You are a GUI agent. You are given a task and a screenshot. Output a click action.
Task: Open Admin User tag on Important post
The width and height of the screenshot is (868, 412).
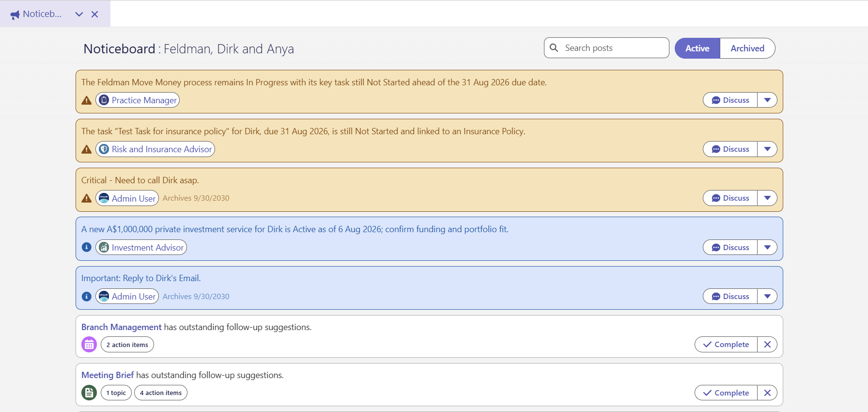127,296
